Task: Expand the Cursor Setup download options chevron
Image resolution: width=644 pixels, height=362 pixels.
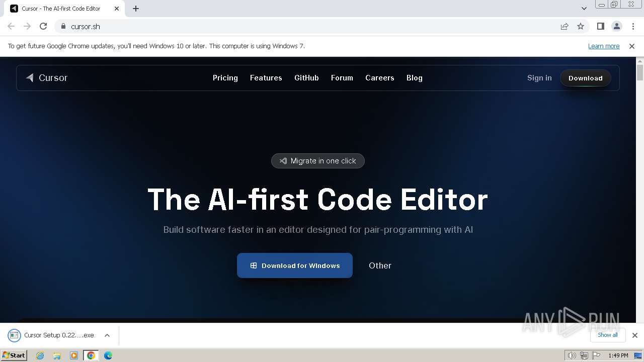Action: 107,335
